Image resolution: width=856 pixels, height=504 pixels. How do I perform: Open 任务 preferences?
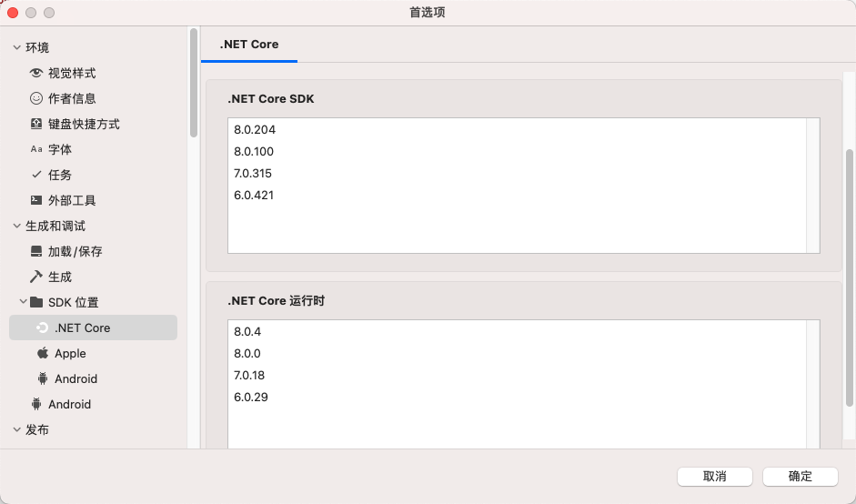point(59,175)
